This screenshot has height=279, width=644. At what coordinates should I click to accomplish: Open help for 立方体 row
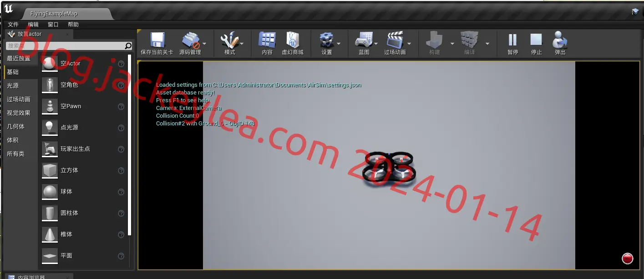point(121,171)
